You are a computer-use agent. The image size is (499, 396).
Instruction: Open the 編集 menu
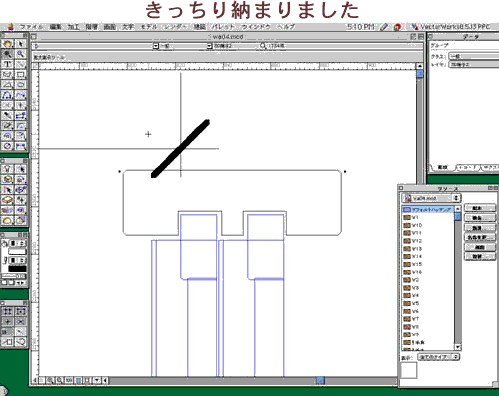pyautogui.click(x=55, y=27)
